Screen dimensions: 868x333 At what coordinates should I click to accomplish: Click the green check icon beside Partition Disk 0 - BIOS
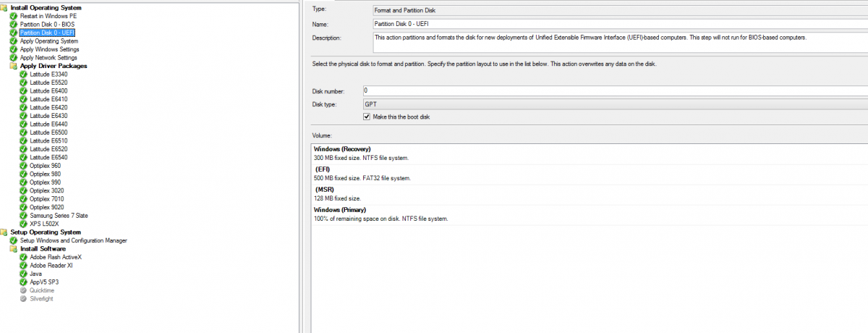(x=13, y=25)
